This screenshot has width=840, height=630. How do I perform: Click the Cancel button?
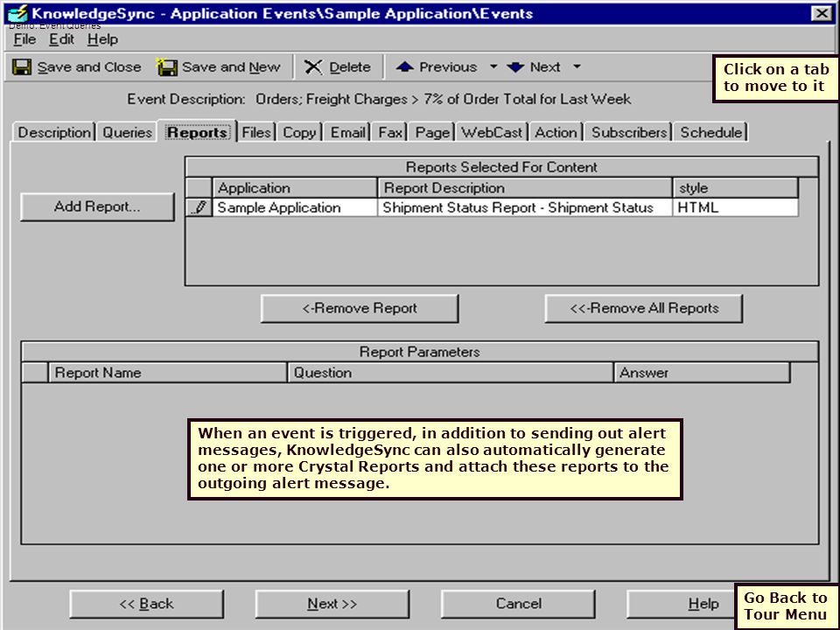tap(518, 605)
